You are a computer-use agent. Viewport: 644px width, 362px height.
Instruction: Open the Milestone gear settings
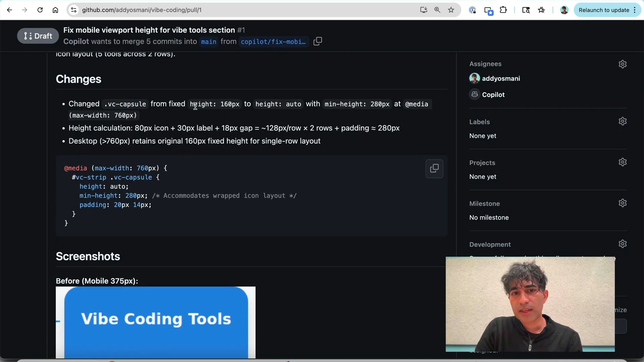pyautogui.click(x=623, y=203)
